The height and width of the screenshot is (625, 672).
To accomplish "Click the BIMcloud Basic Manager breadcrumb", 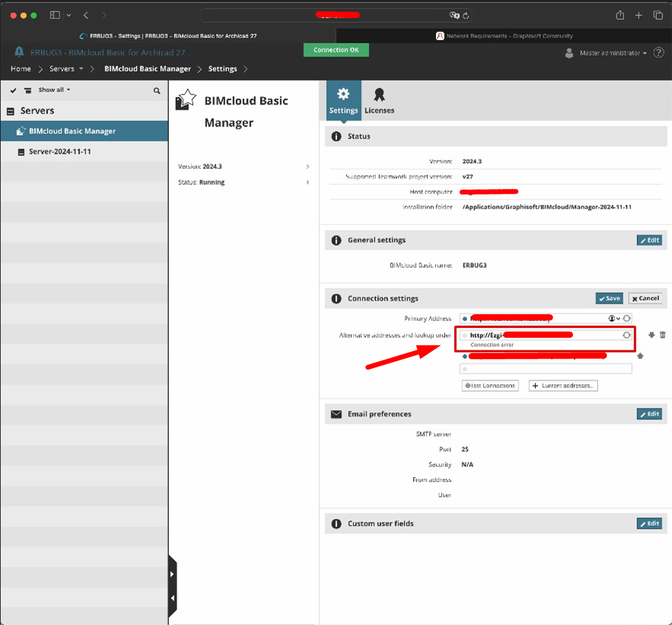I will (147, 69).
